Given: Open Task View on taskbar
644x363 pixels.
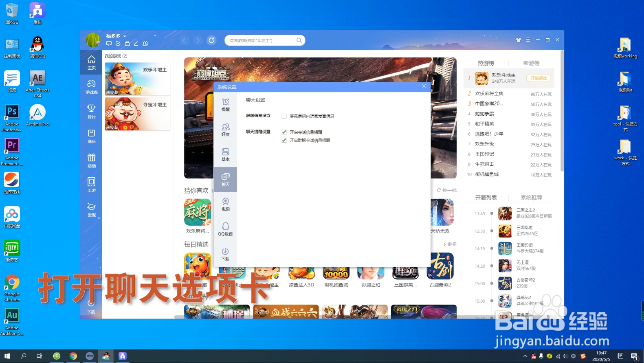Looking at the screenshot, I should point(40,356).
